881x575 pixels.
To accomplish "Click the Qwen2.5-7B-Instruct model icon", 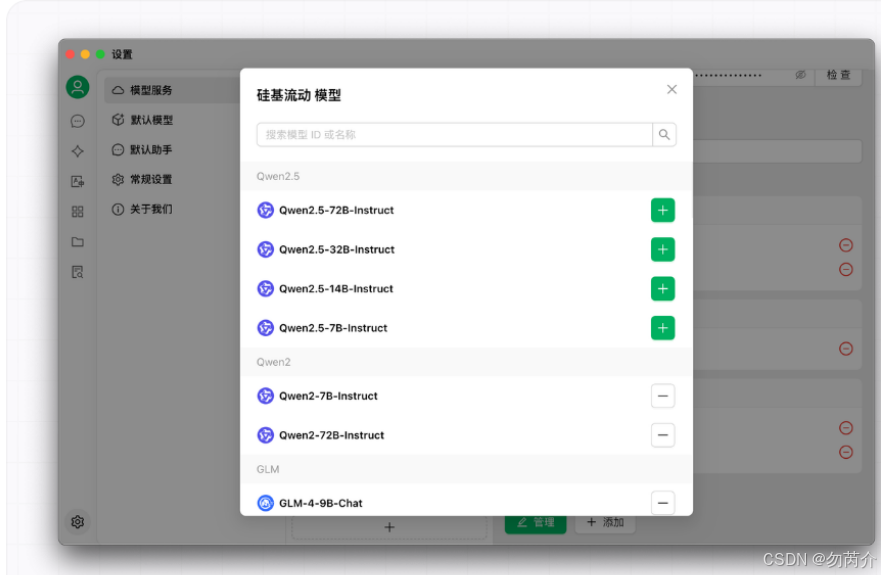I will 265,328.
